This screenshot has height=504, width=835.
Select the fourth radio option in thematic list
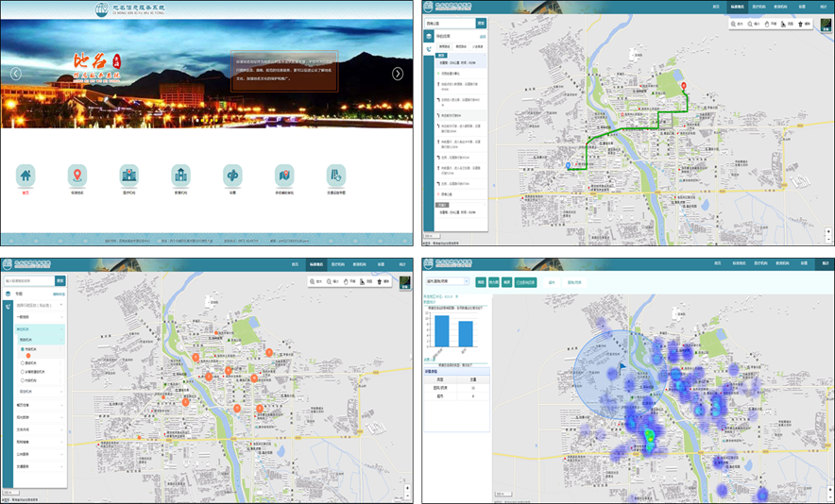pyautogui.click(x=23, y=380)
